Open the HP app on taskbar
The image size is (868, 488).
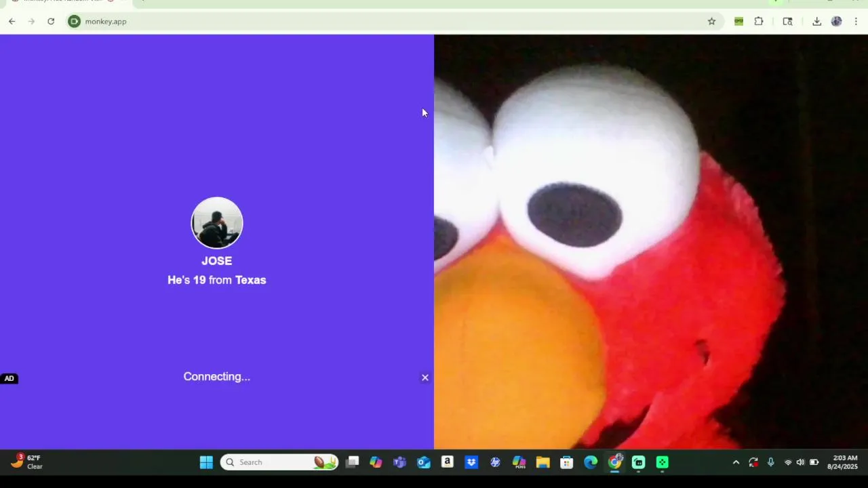click(495, 462)
